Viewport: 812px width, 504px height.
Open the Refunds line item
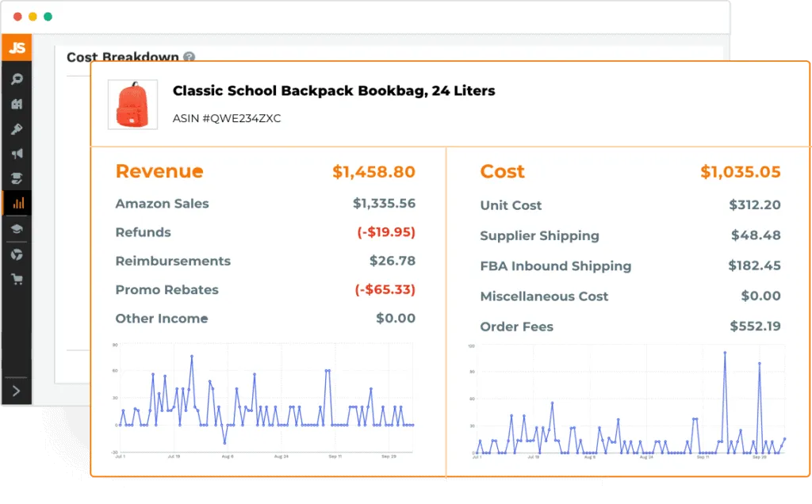(x=144, y=232)
